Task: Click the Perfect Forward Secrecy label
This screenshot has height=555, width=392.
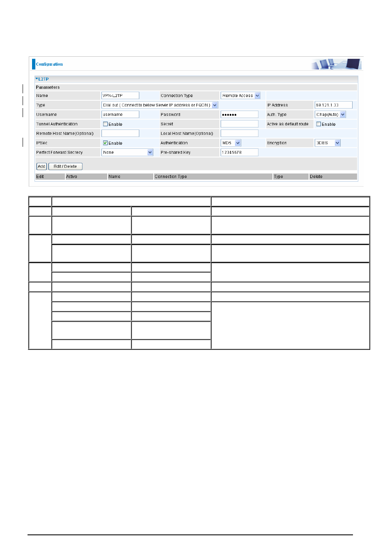Action: [x=59, y=152]
